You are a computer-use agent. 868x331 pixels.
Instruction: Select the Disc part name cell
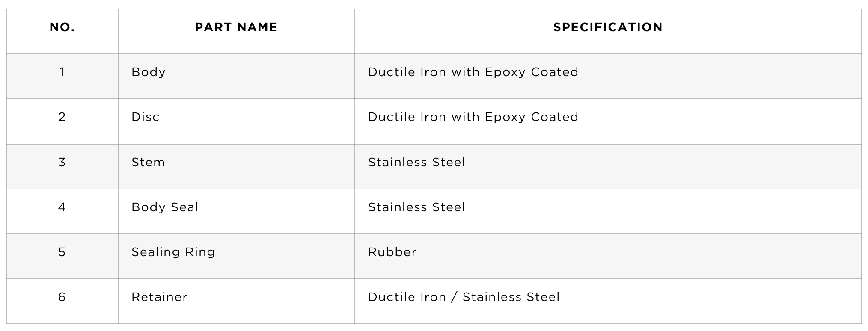(236, 121)
